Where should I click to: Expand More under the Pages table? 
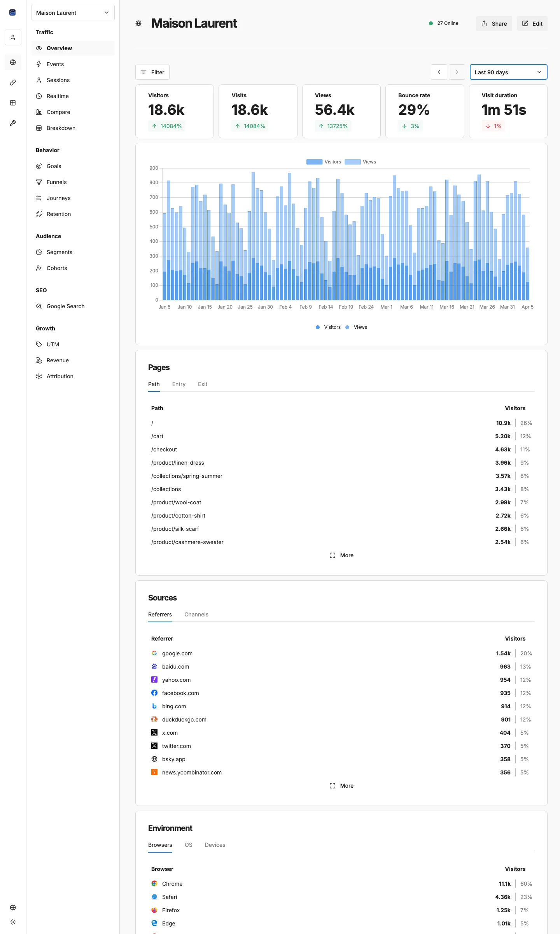click(341, 555)
